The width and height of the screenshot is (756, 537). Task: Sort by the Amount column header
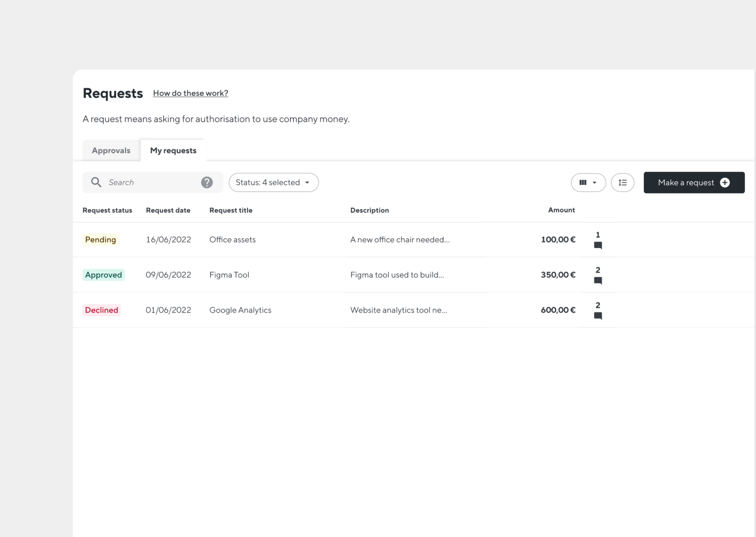pyautogui.click(x=561, y=210)
